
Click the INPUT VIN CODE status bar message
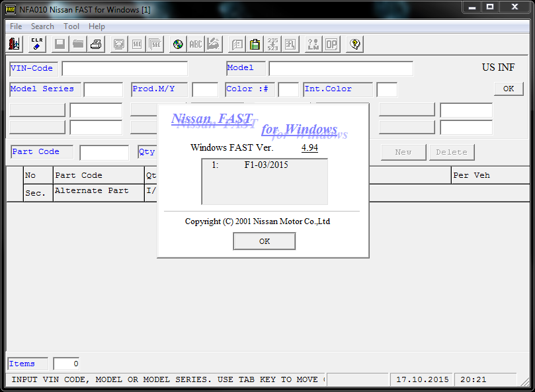pyautogui.click(x=165, y=379)
